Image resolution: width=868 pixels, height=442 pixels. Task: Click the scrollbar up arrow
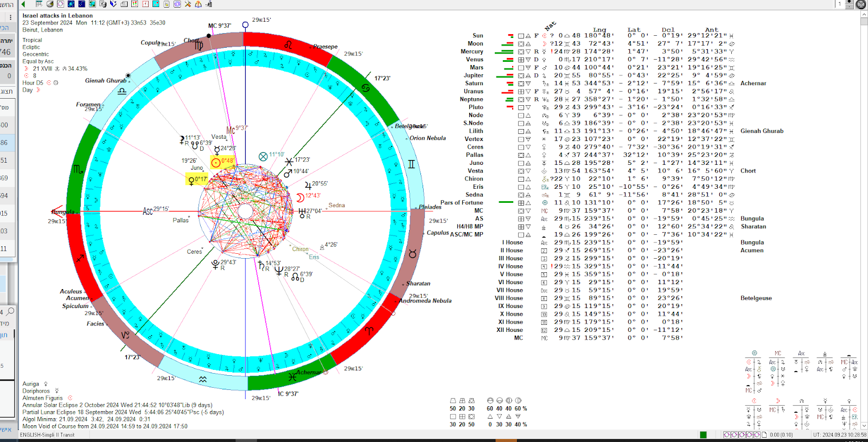(x=864, y=15)
